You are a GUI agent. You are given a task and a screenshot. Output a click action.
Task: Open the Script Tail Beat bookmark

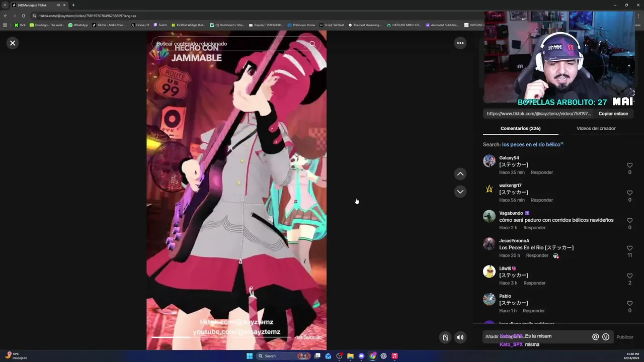tap(332, 25)
